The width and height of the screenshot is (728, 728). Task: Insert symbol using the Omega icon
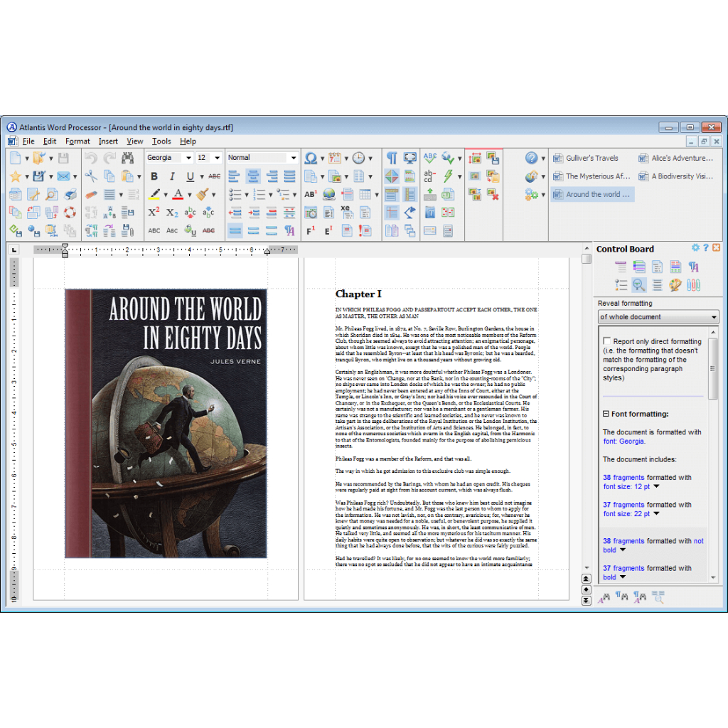click(x=311, y=158)
